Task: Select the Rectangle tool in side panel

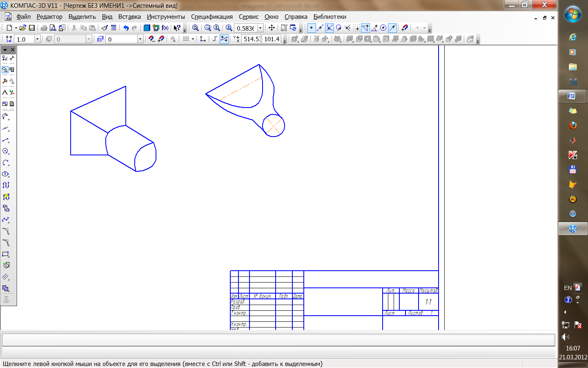Action: (x=6, y=254)
